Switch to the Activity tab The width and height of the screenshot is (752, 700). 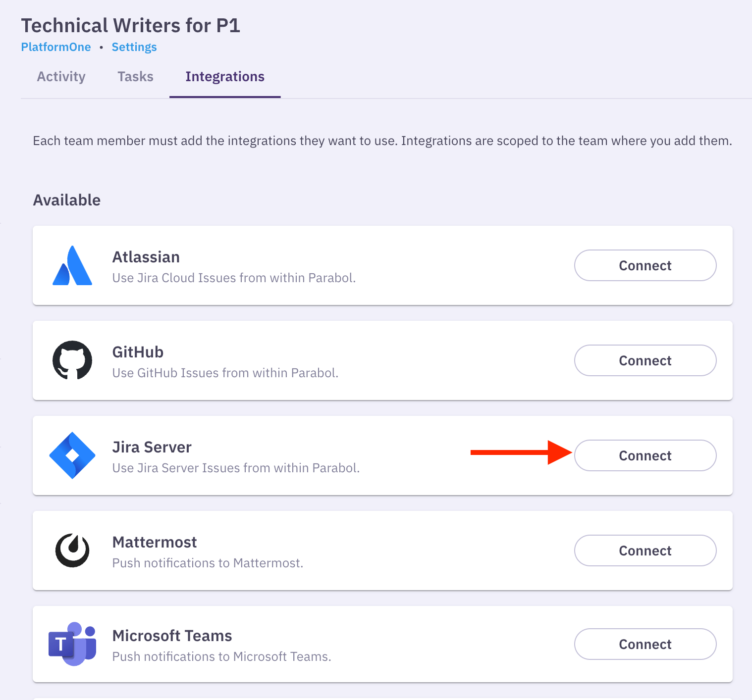(61, 77)
